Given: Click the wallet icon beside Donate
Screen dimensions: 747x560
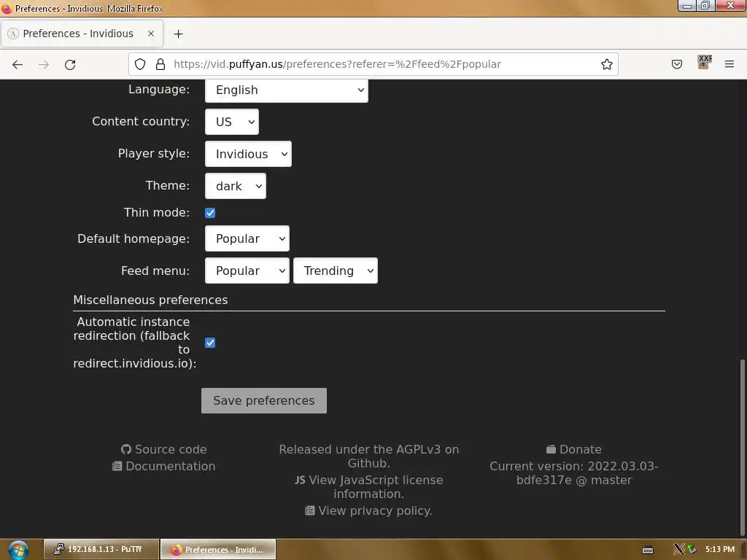Looking at the screenshot, I should (x=551, y=449).
